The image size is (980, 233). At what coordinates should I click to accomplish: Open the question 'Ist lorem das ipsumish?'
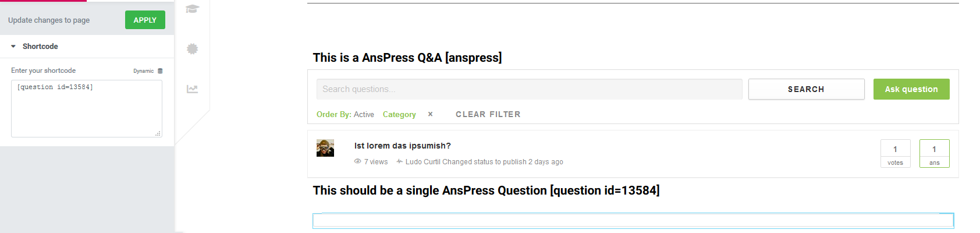403,146
